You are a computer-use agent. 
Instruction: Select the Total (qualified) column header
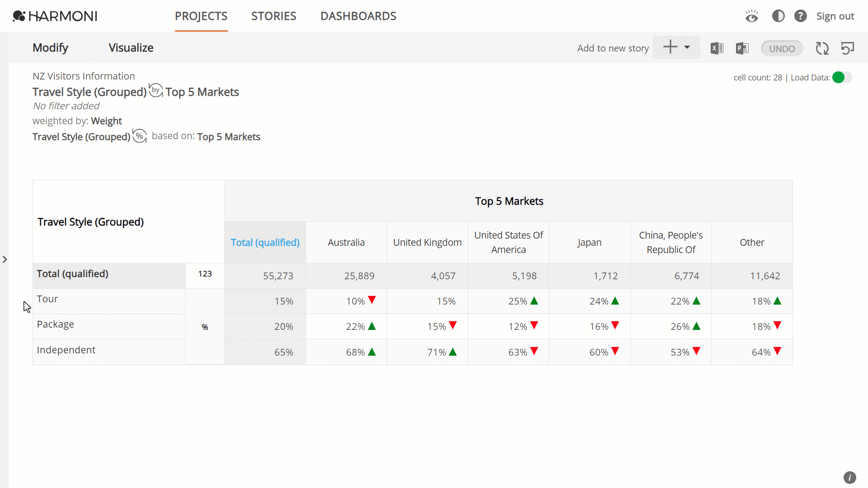(265, 243)
